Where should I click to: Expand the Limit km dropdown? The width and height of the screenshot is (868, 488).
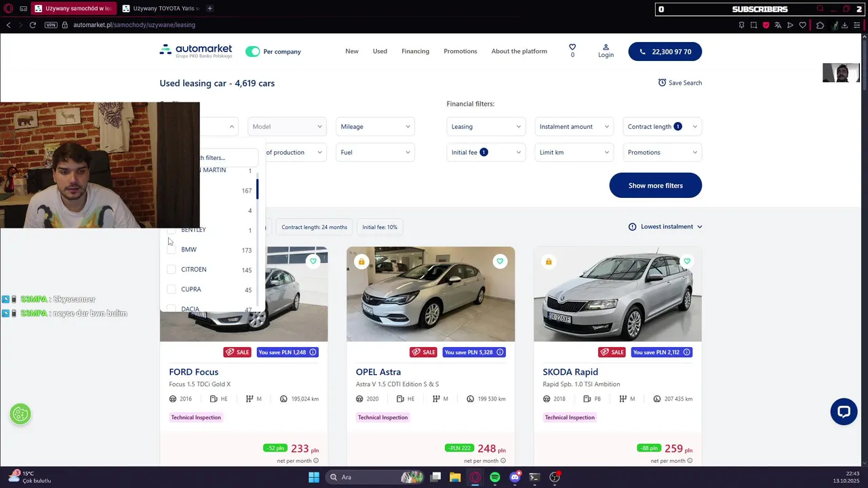(574, 152)
